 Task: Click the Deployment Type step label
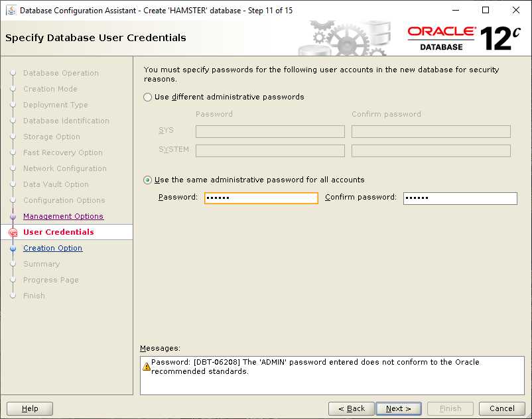coord(55,105)
